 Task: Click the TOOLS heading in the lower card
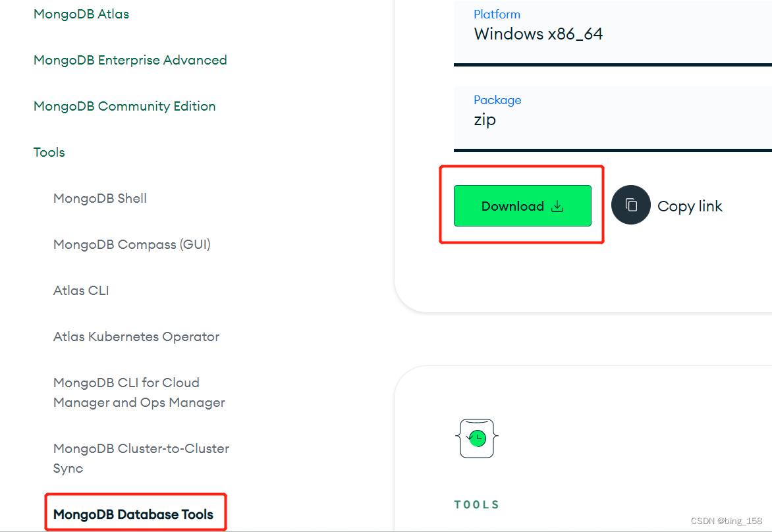coord(476,504)
